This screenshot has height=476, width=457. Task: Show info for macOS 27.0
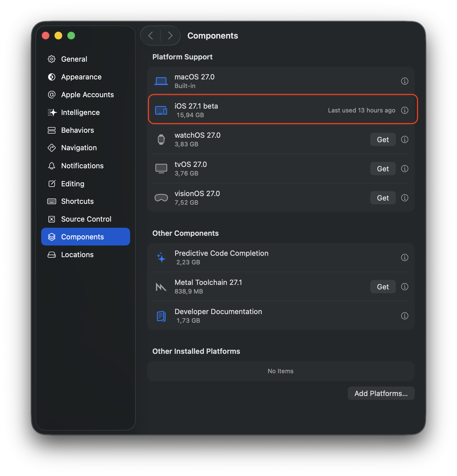(x=405, y=81)
